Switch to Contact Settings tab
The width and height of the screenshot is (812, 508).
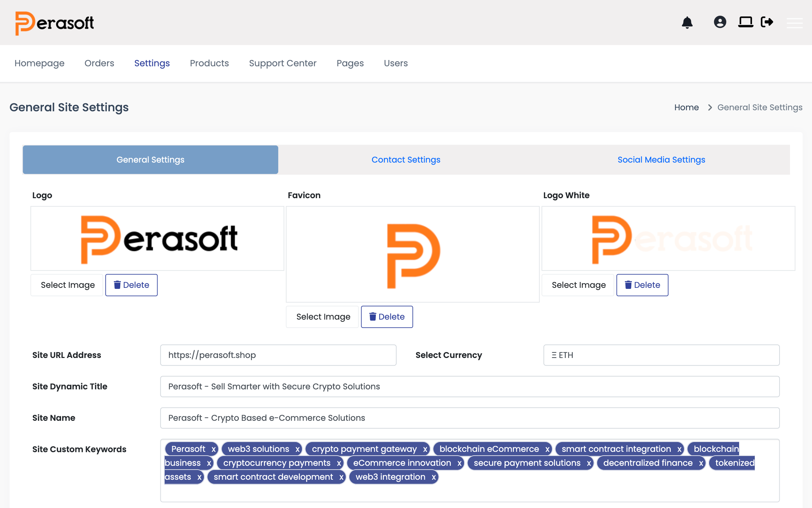[406, 160]
